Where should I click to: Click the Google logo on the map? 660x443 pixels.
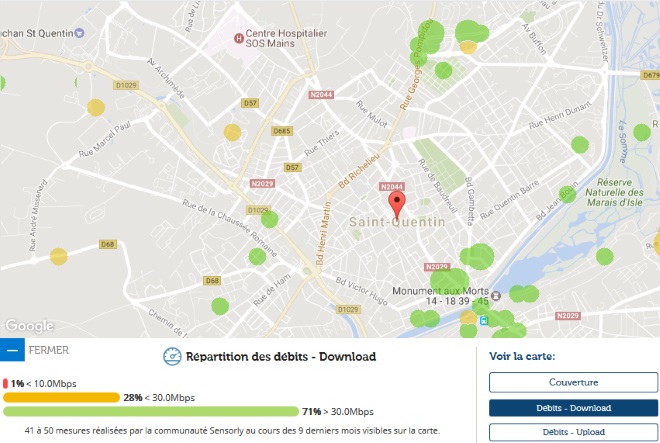click(29, 326)
